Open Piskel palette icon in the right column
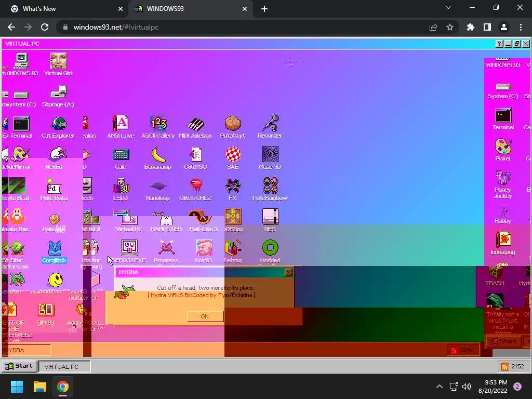The height and width of the screenshot is (399, 532). click(503, 150)
